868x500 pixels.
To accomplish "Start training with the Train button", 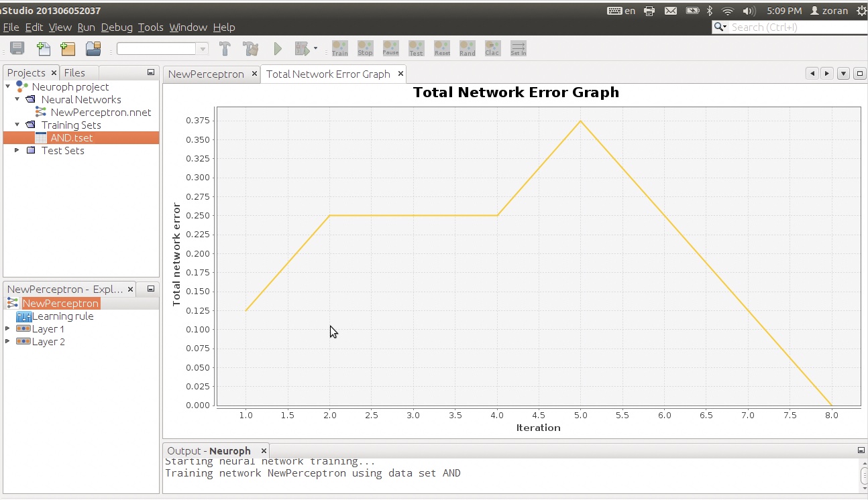I will 340,48.
